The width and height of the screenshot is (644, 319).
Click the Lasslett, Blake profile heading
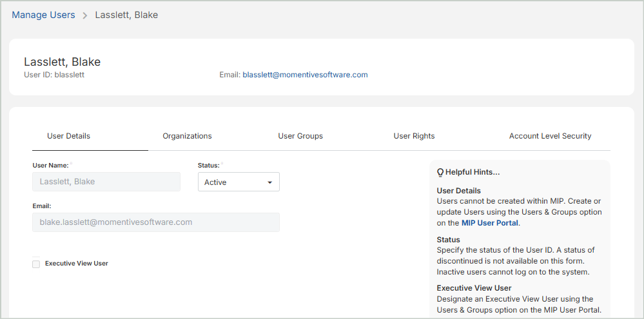point(62,62)
